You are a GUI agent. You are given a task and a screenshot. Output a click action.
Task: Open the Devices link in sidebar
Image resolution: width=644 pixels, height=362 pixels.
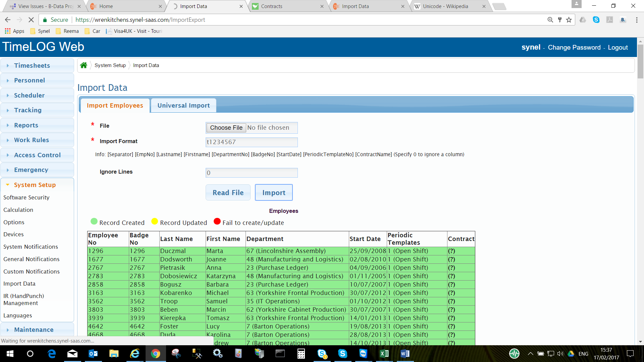13,235
